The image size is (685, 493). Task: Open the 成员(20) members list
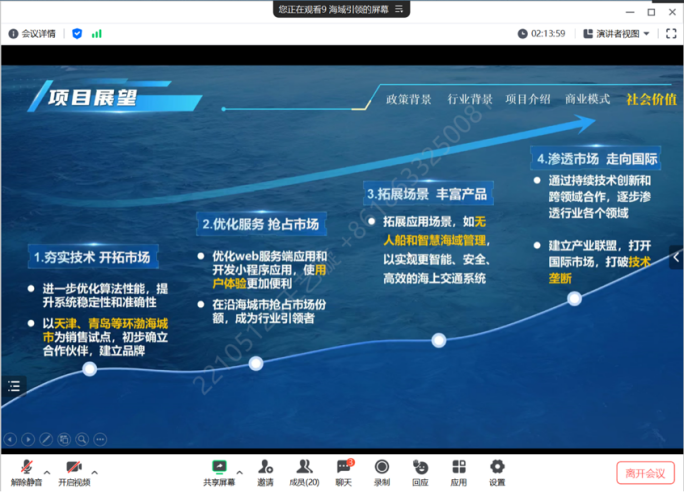(x=303, y=471)
